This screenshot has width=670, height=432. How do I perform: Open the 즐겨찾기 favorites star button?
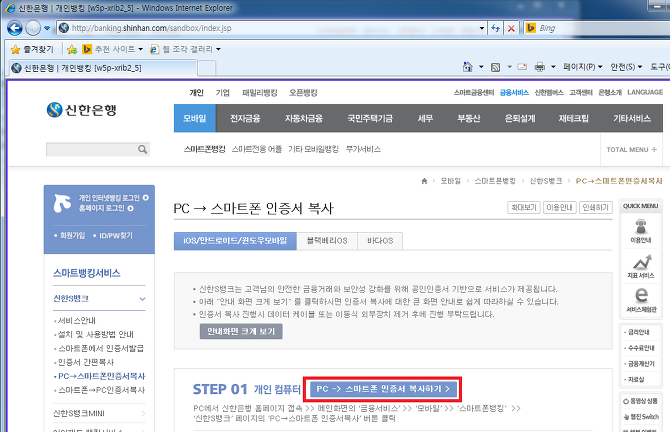click(32, 49)
